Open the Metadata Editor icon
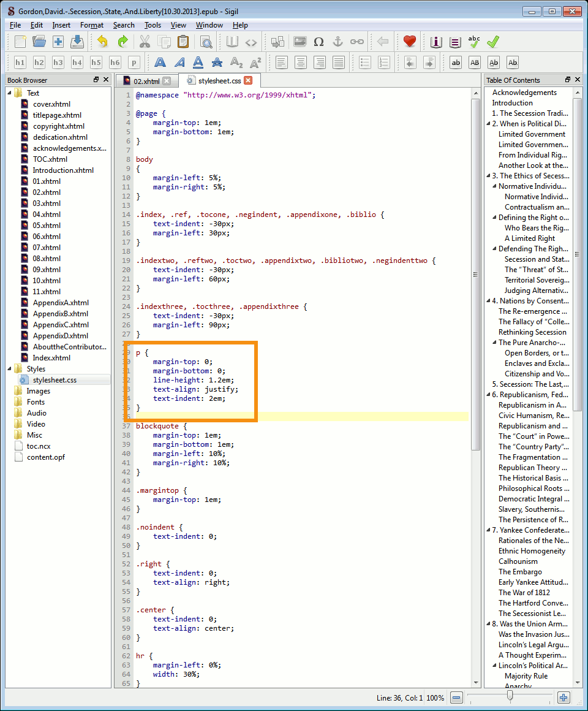The width and height of the screenshot is (588, 711). tap(435, 42)
